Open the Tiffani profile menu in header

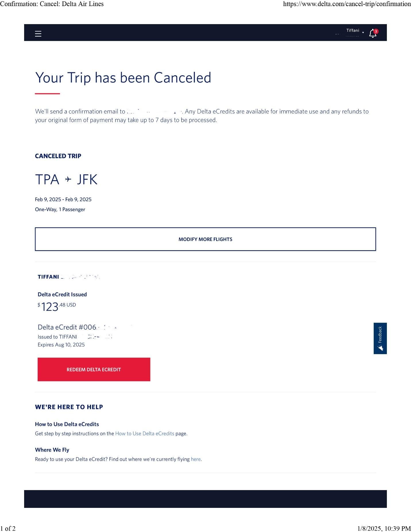[x=353, y=31]
